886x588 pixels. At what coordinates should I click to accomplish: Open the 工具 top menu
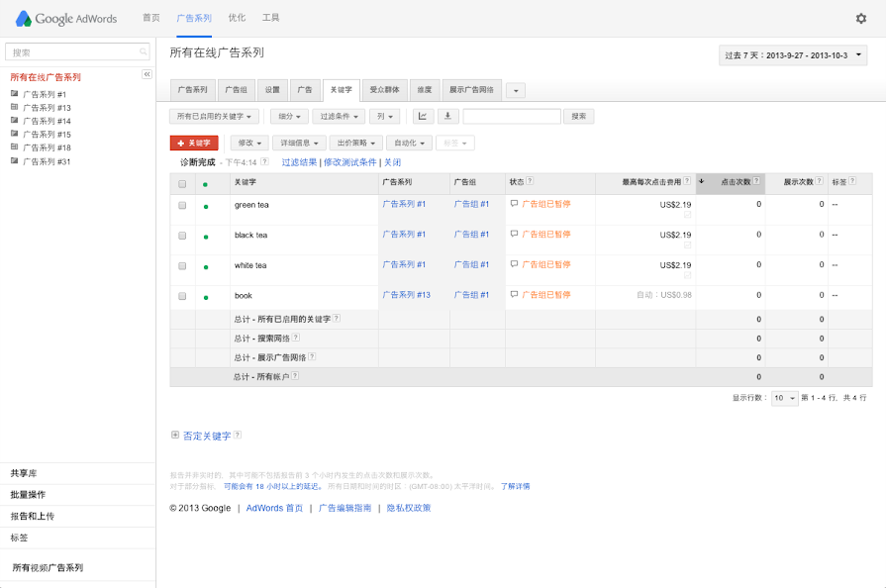click(x=270, y=18)
